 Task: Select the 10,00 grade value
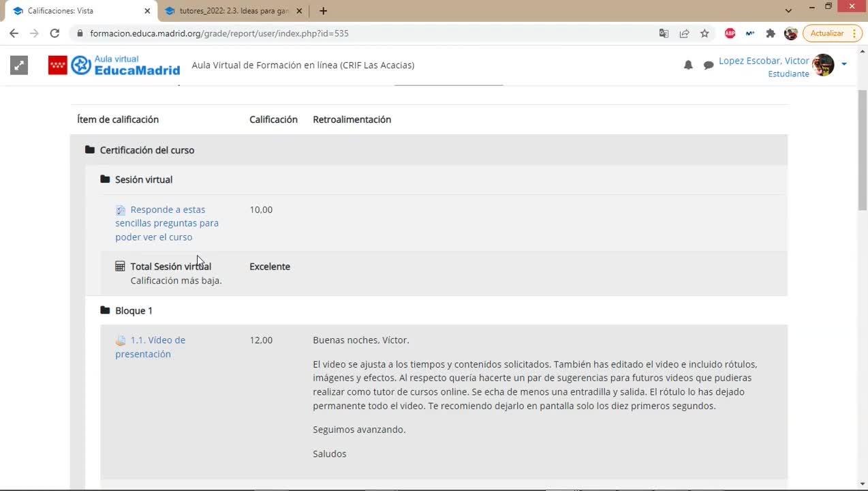click(261, 209)
